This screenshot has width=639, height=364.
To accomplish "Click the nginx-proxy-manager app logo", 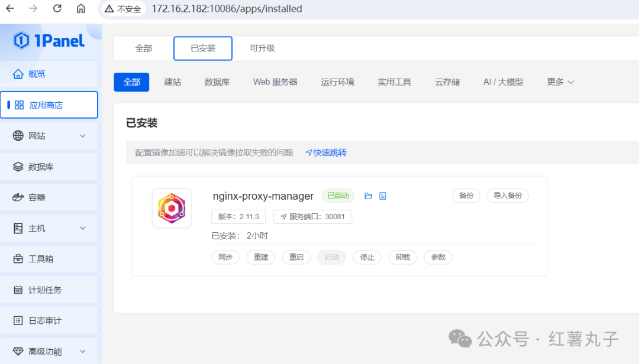I will pyautogui.click(x=172, y=208).
